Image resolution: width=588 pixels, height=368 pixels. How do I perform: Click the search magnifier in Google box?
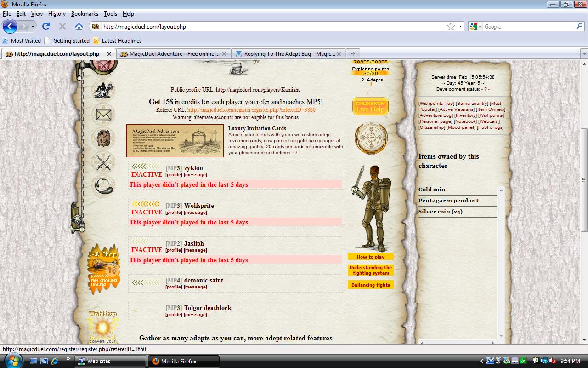(x=579, y=26)
